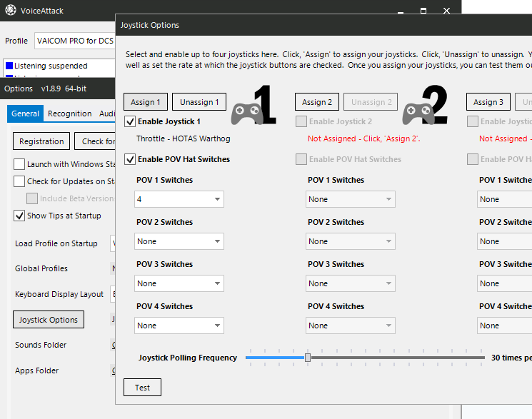
Task: Click the Assign 3 button
Action: coord(488,102)
